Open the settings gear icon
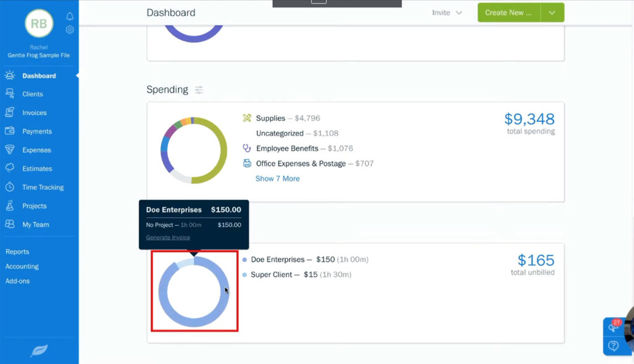This screenshot has height=364, width=634. 69,29
